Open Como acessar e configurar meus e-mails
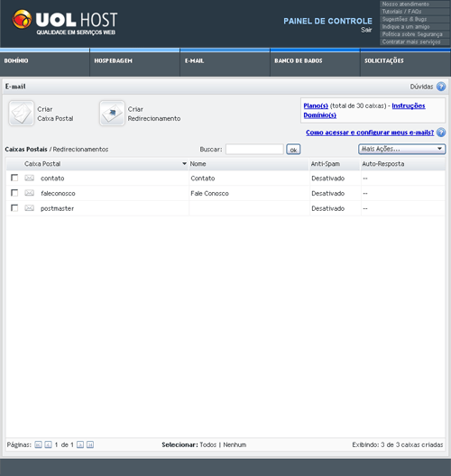Viewport: 451px width, 476px height. [x=370, y=133]
